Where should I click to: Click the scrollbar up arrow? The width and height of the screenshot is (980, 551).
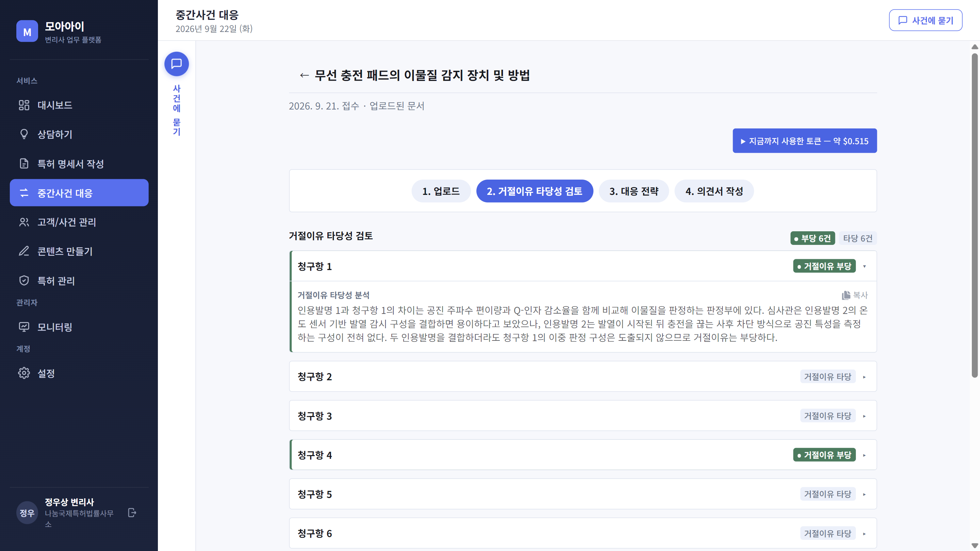pyautogui.click(x=975, y=47)
